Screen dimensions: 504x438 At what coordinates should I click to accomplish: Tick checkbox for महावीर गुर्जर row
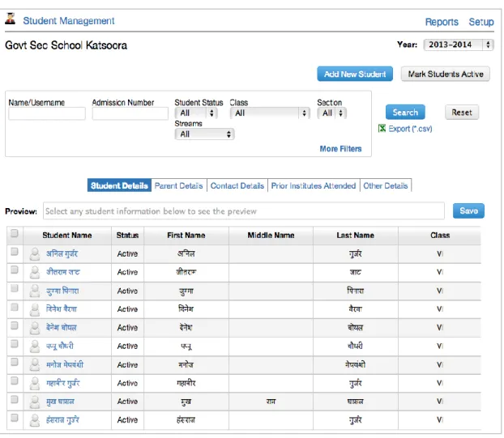(14, 381)
